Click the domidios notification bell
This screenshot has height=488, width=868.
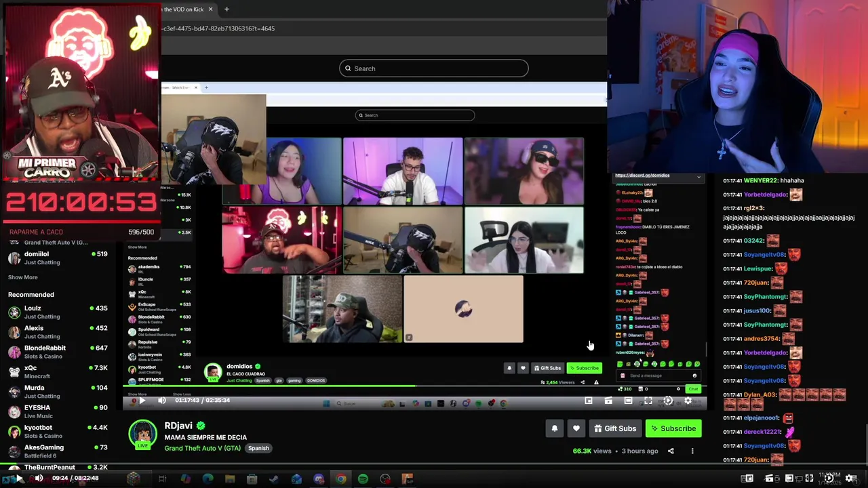point(509,368)
